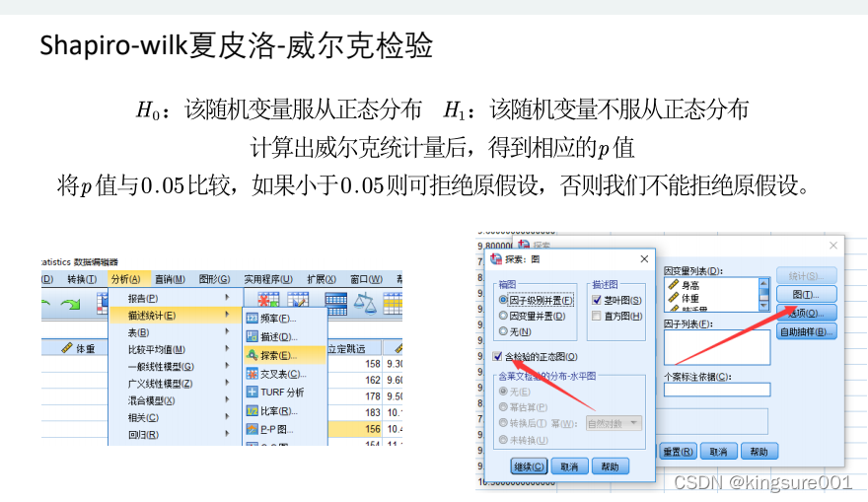Screen dimensions: 868x502
Task: Expand the 表(B) submenu
Action: coord(176,332)
